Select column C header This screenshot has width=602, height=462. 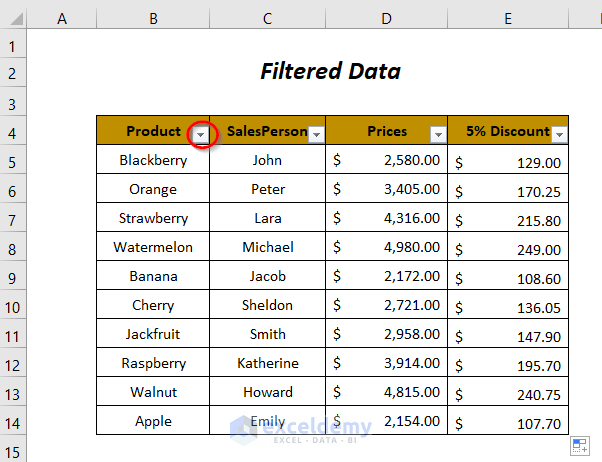point(268,17)
